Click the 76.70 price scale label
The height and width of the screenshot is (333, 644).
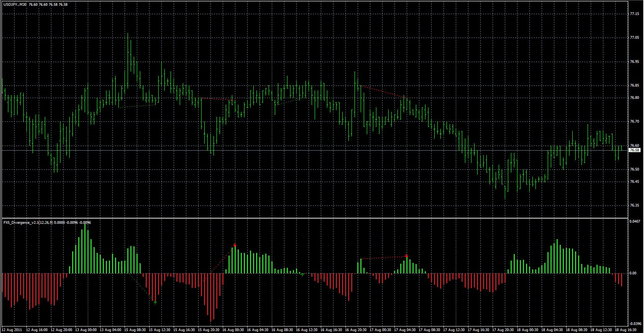[x=634, y=121]
